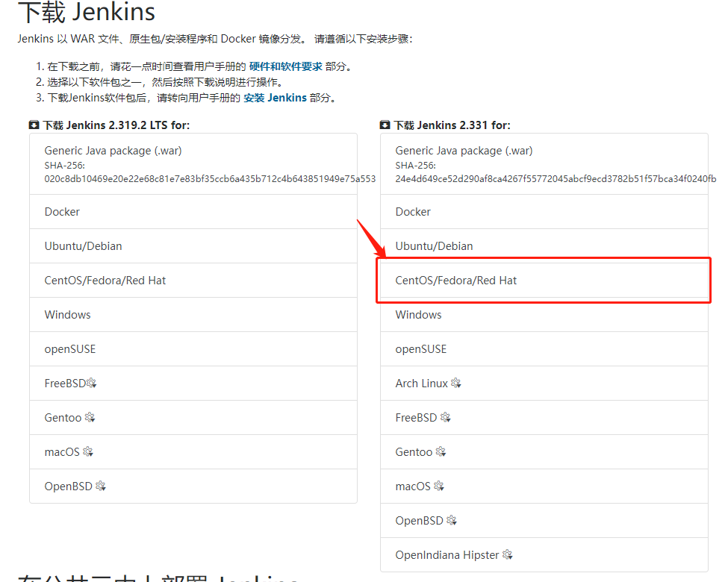
Task: Click the 下载 Jenkins 2.319.2 LTS for: heading
Action: [x=116, y=125]
